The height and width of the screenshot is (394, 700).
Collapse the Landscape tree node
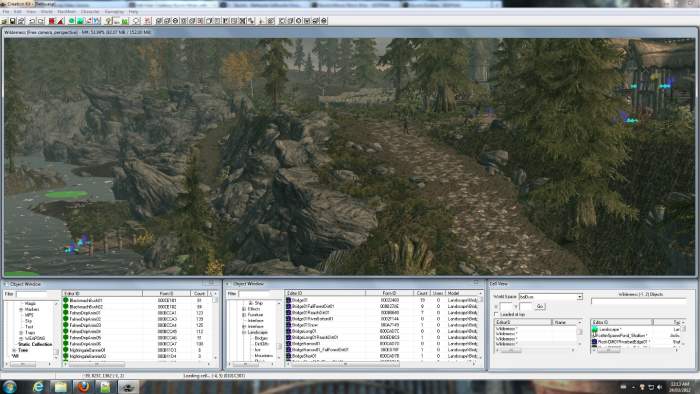[x=244, y=332]
